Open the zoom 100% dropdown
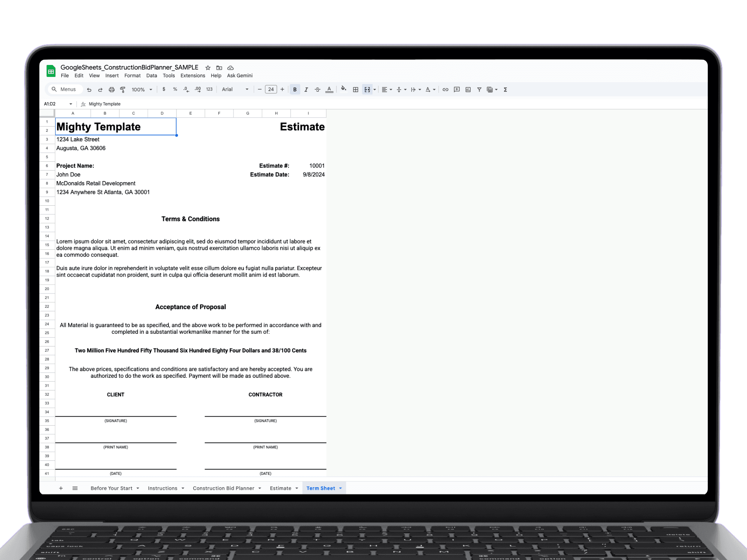 [142, 90]
